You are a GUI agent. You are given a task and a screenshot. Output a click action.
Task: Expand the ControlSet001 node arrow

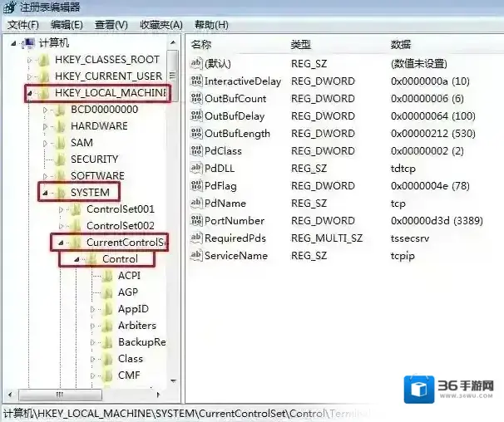[x=61, y=209]
